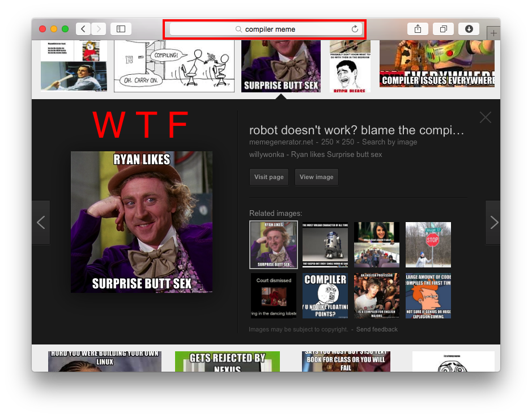Select the related R2-D2 robot thumbnail

(x=325, y=245)
